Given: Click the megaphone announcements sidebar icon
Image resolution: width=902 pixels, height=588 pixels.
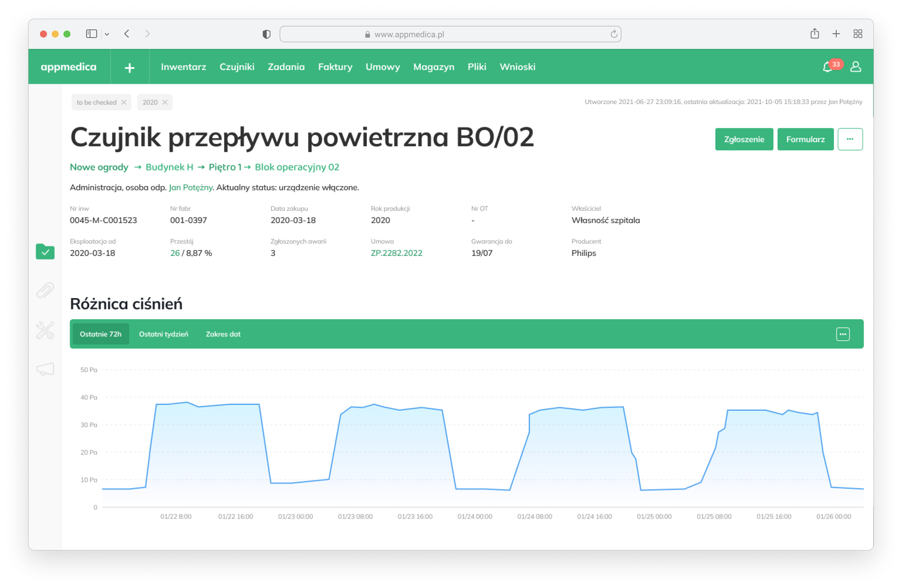Looking at the screenshot, I should coord(45,369).
